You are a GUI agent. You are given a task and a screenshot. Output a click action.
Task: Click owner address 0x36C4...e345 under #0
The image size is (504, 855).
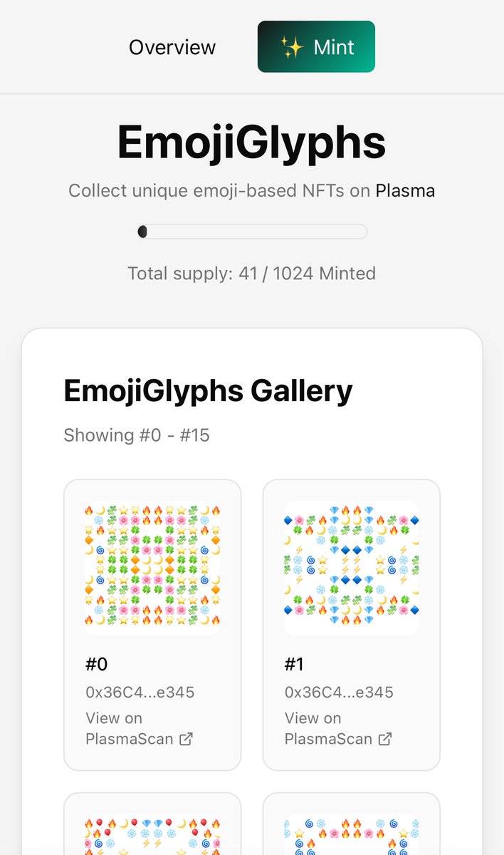pyautogui.click(x=140, y=693)
